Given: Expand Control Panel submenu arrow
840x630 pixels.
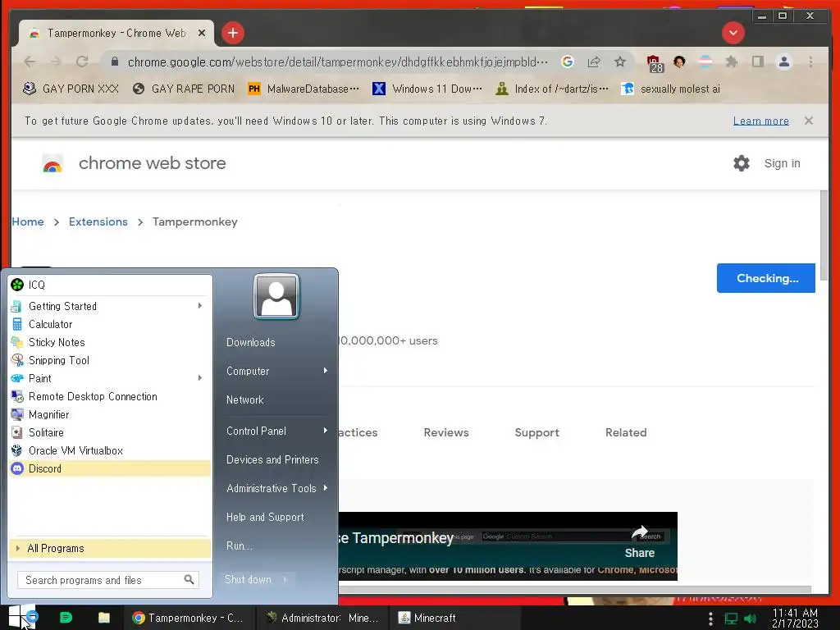Looking at the screenshot, I should click(325, 430).
